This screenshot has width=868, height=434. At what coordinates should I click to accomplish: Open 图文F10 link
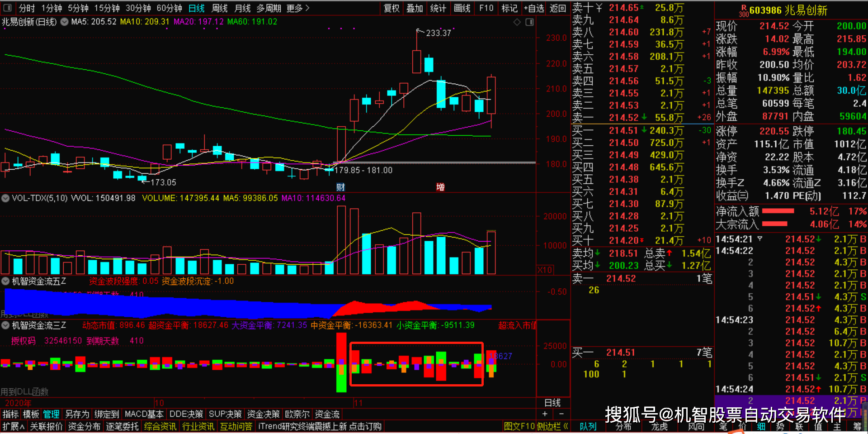[519, 426]
